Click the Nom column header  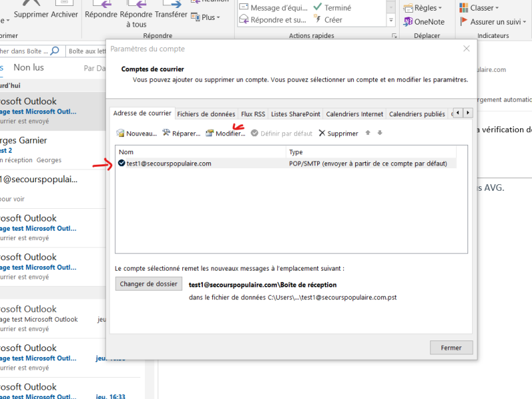[201, 152]
